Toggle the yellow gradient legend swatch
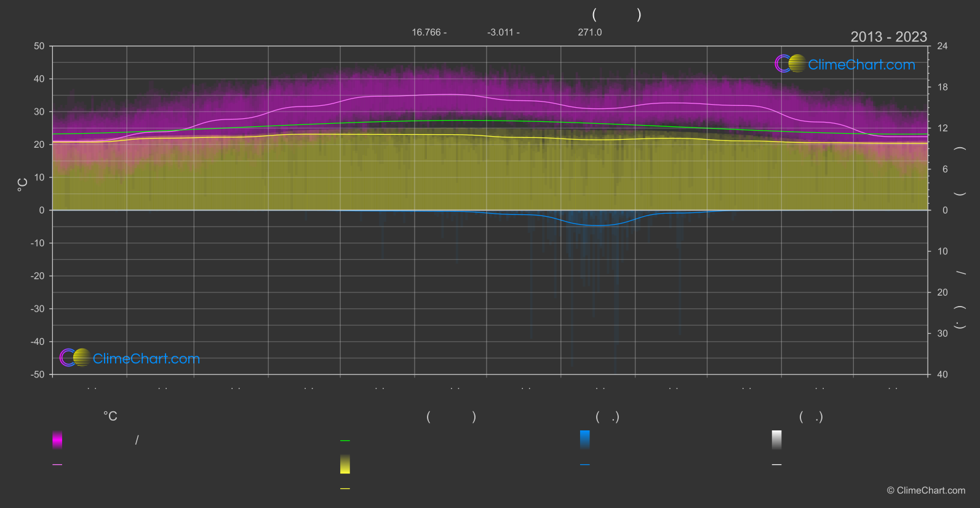This screenshot has width=980, height=508. point(345,464)
